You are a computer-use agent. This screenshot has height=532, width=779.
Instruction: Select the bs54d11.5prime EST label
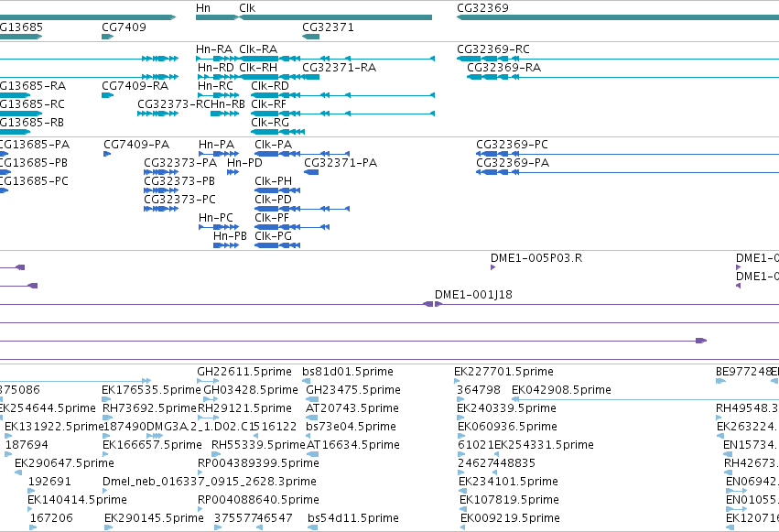point(353,519)
